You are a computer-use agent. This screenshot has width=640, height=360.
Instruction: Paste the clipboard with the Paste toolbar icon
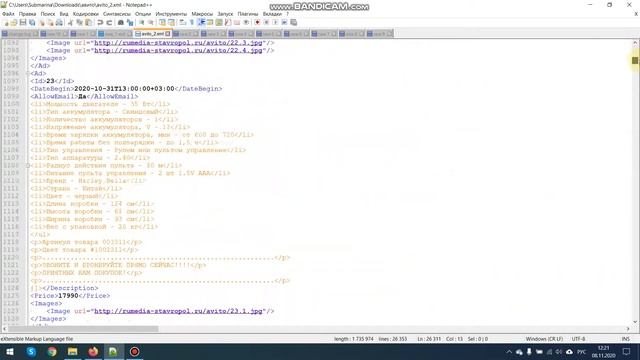point(88,22)
